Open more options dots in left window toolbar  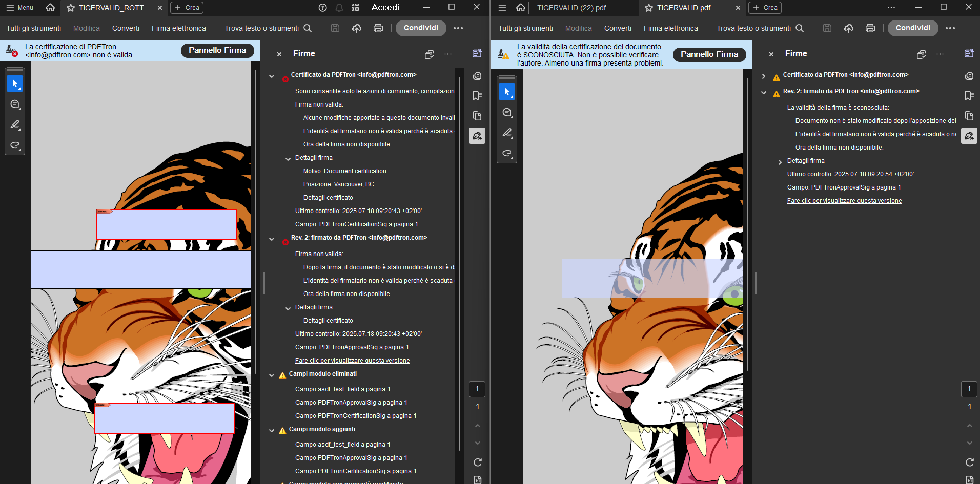point(458,28)
